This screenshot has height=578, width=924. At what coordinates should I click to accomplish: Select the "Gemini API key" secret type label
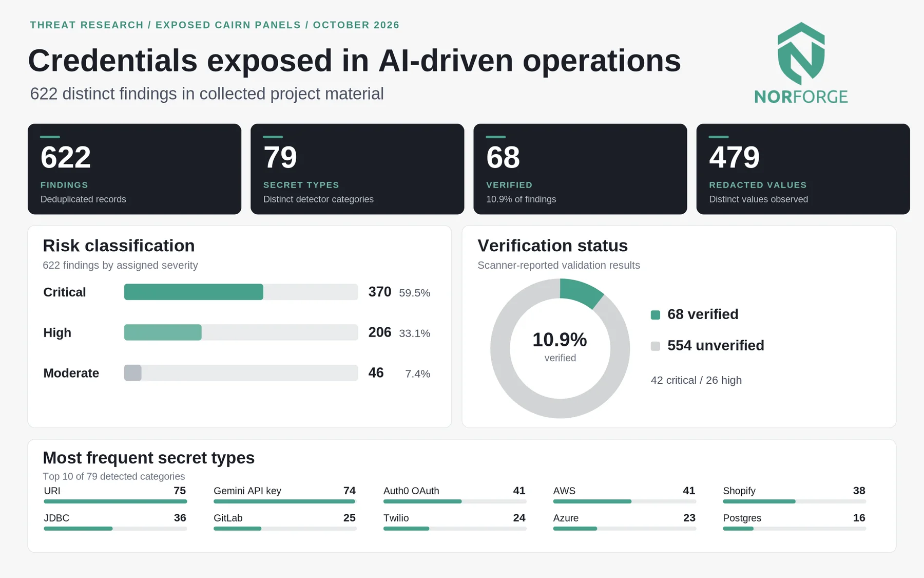(x=247, y=491)
